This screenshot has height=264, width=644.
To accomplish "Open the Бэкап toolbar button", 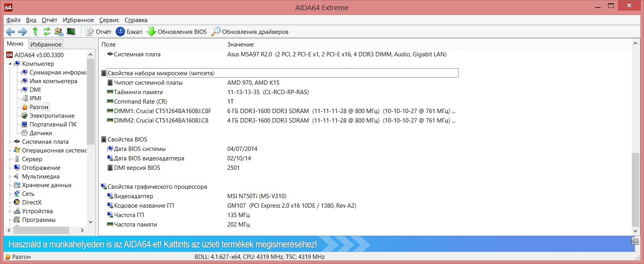I will tap(129, 32).
